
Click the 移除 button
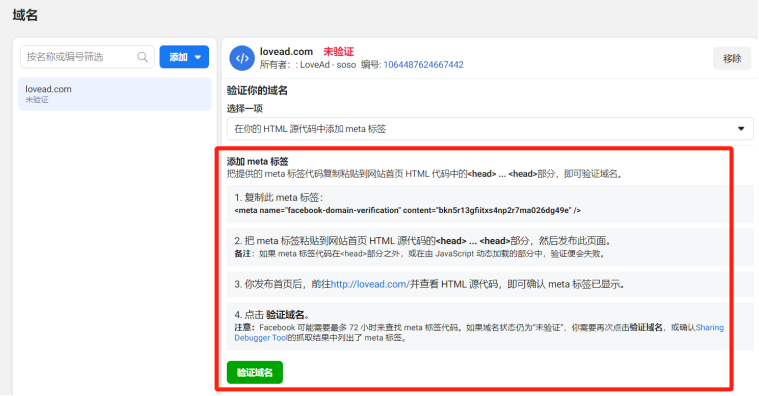coord(732,59)
